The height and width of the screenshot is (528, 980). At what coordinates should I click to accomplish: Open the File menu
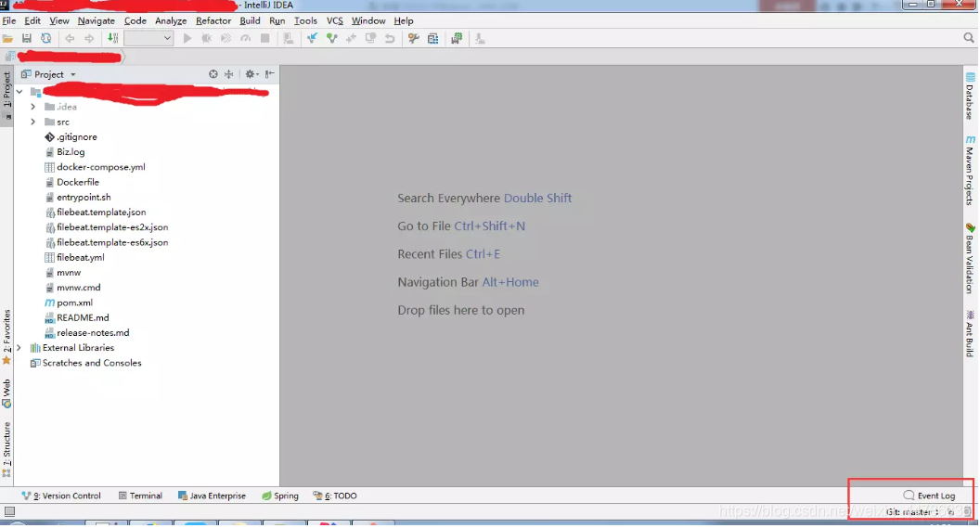(9, 20)
